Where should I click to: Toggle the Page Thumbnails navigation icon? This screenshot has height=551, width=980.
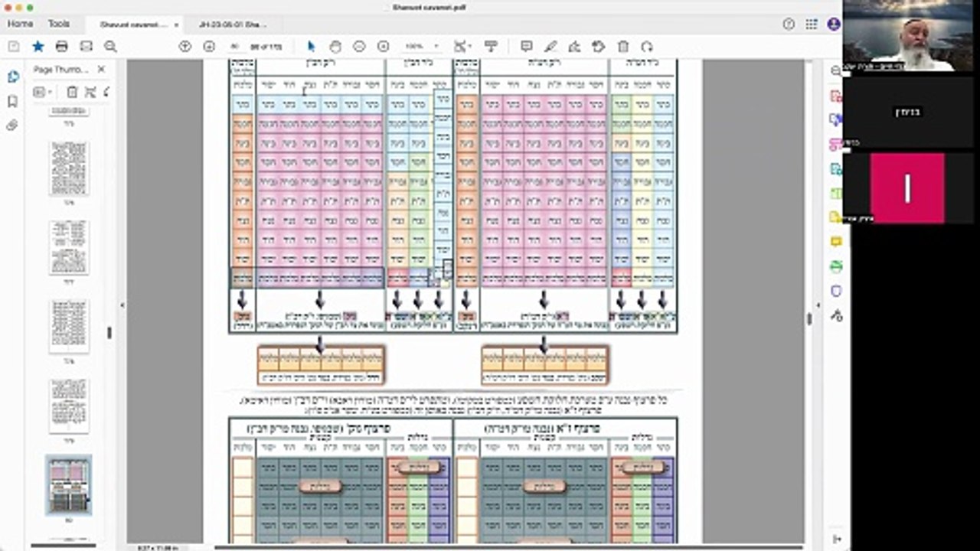pyautogui.click(x=12, y=77)
